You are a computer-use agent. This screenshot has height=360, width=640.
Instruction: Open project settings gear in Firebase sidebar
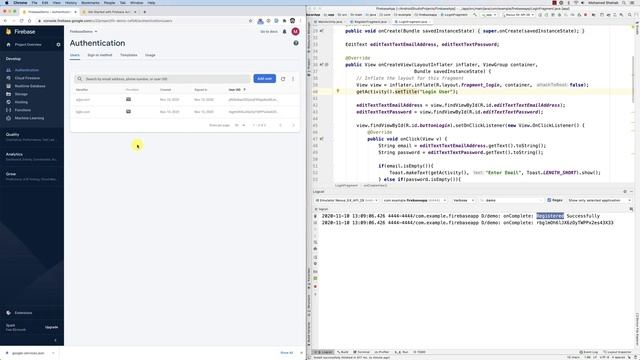pos(58,44)
